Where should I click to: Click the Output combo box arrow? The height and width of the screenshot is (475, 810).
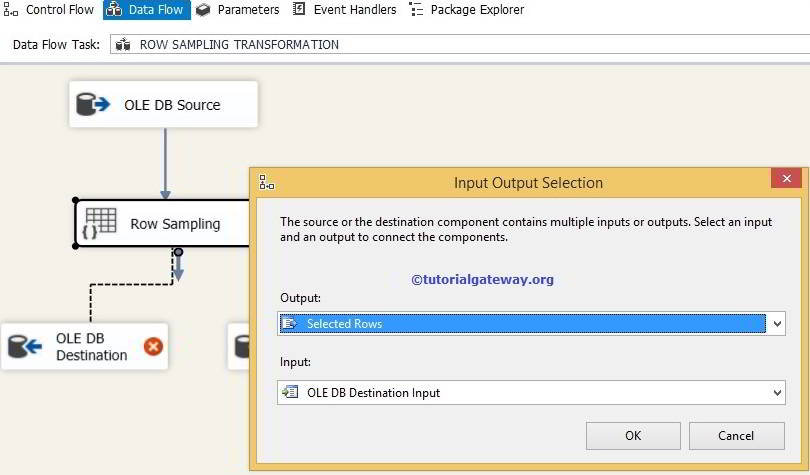pyautogui.click(x=776, y=324)
